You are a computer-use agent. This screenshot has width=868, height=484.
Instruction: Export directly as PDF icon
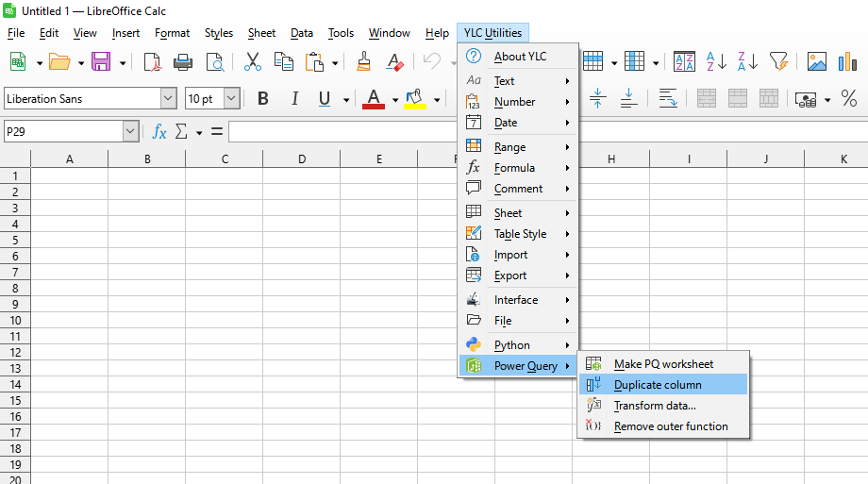tap(152, 61)
